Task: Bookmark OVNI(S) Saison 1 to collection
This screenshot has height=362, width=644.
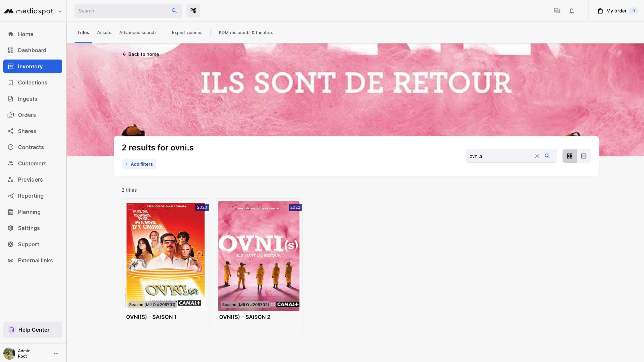Action: (x=167, y=207)
